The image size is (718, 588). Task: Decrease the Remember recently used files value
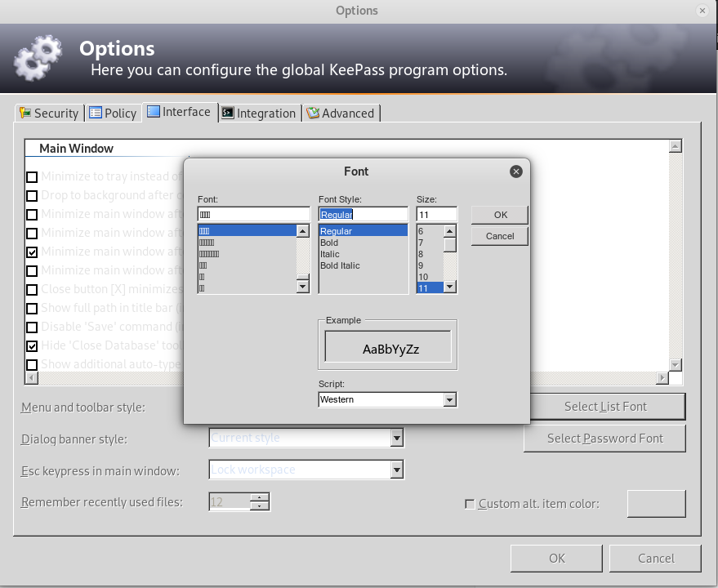click(x=260, y=506)
